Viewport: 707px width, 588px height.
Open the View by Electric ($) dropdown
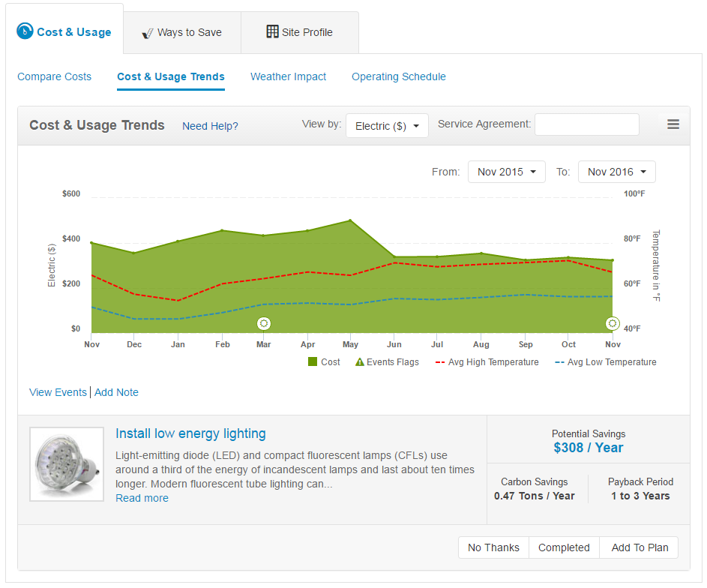tap(387, 126)
